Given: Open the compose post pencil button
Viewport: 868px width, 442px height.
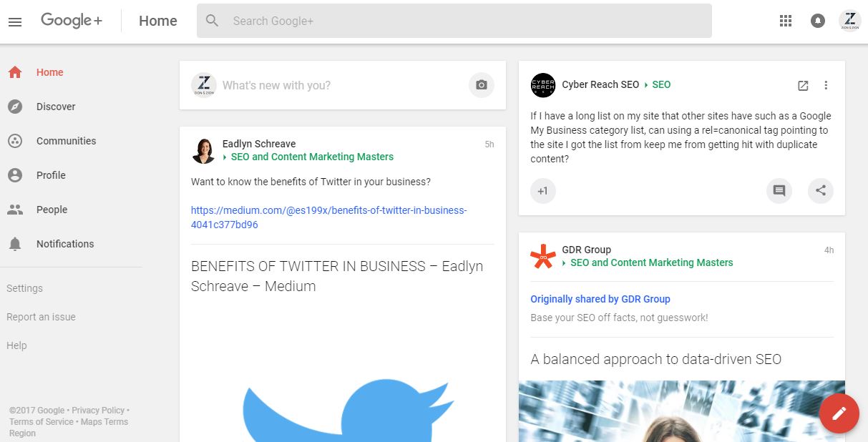Looking at the screenshot, I should pyautogui.click(x=839, y=413).
